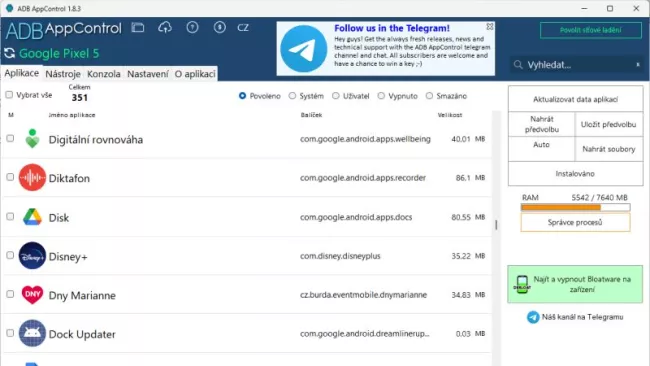Open the file manager folder icon

coord(138,28)
